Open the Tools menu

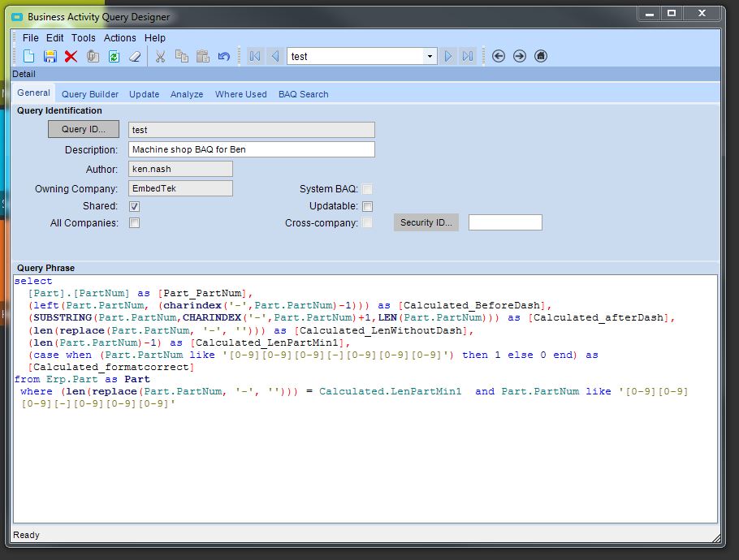tap(83, 37)
